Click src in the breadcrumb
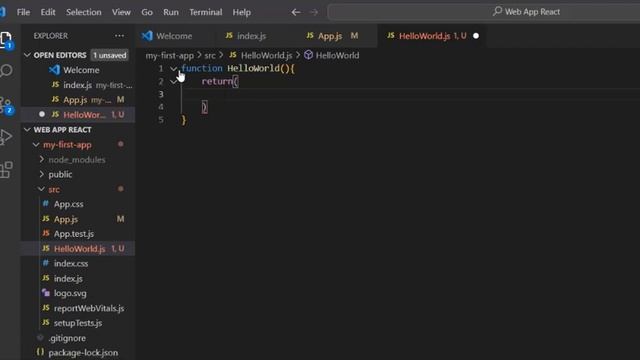Screen dimensions: 640x360 tap(210, 55)
